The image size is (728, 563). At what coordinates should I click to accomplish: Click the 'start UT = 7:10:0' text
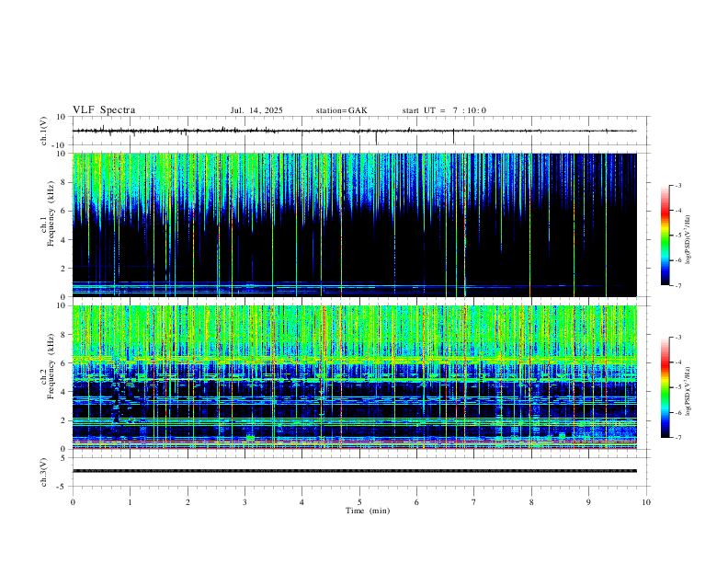(444, 110)
